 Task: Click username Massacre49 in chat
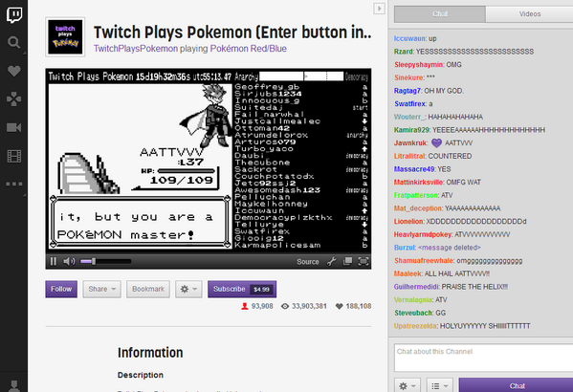coord(414,169)
